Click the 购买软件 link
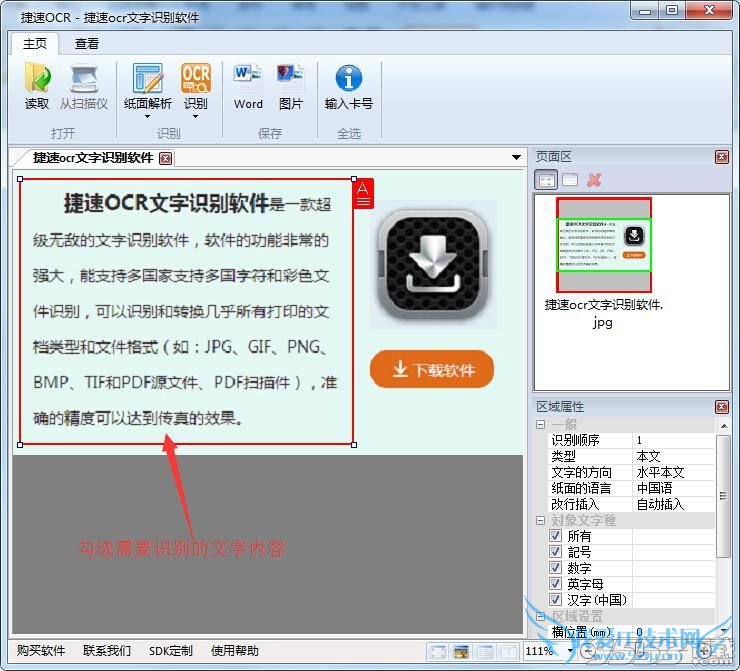 (x=41, y=651)
